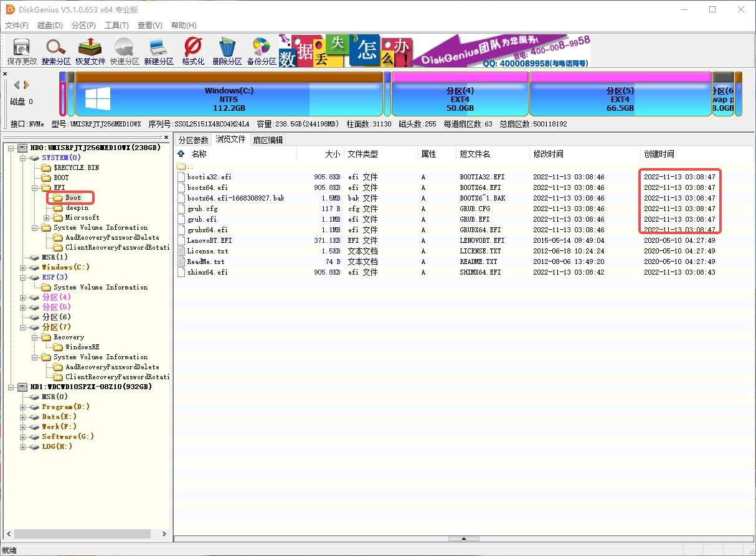Image resolution: width=756 pixels, height=556 pixels.
Task: Expand the Windows(C:) tree node
Action: pos(23,268)
